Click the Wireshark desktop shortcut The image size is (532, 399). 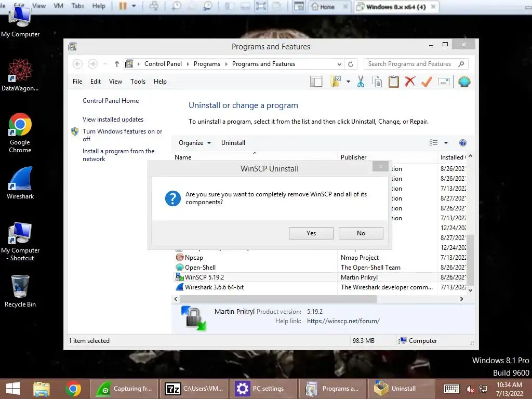[20, 183]
